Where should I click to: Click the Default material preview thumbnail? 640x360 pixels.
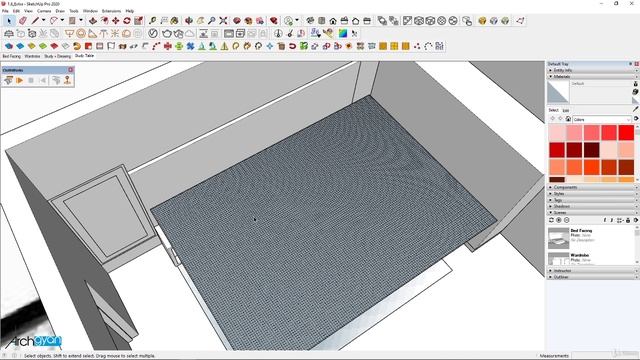pyautogui.click(x=558, y=92)
